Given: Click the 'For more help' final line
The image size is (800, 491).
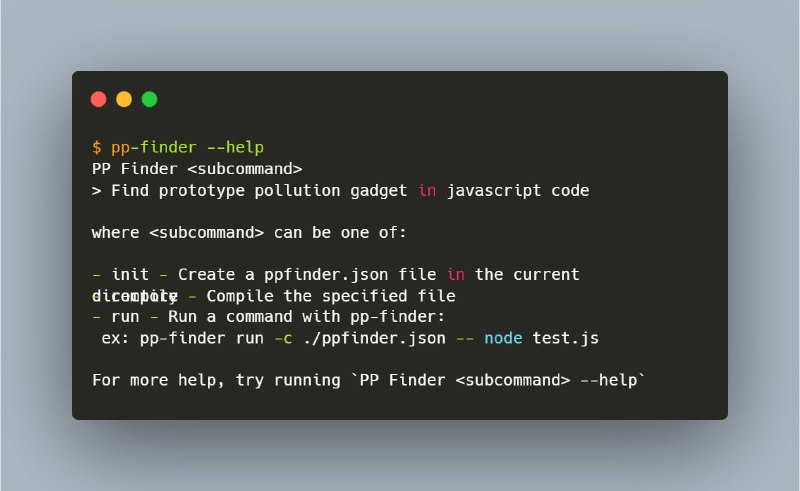Looking at the screenshot, I should point(368,380).
